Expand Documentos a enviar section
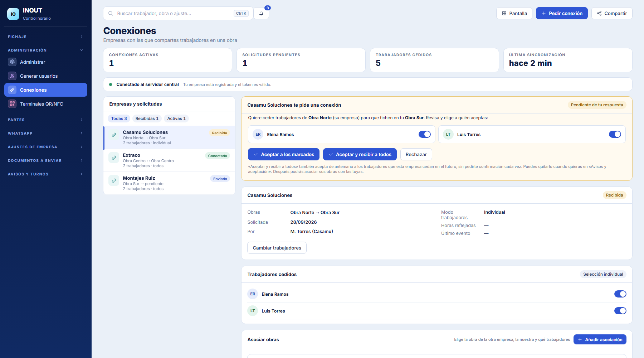The image size is (644, 358). click(46, 160)
